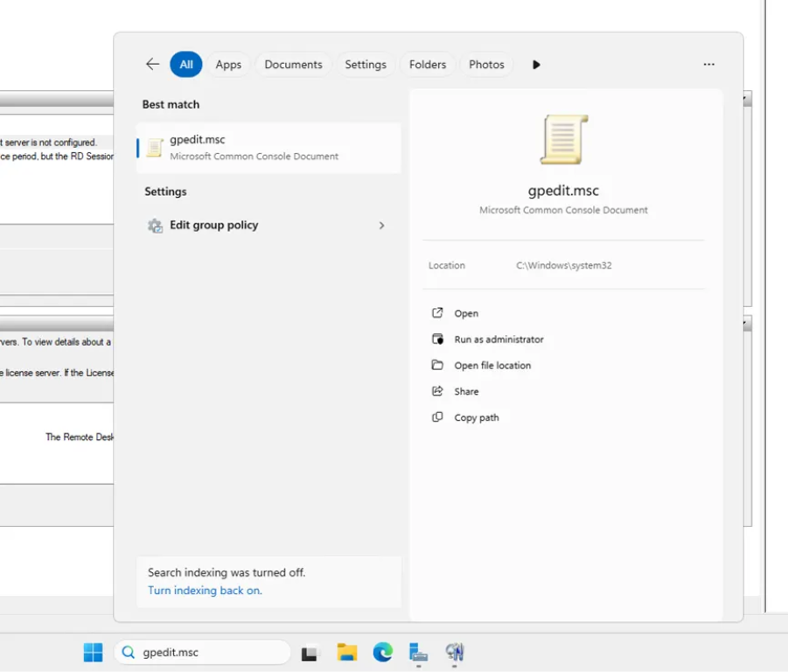Launch File Explorer from the taskbar
This screenshot has width=788, height=672.
coord(347,653)
